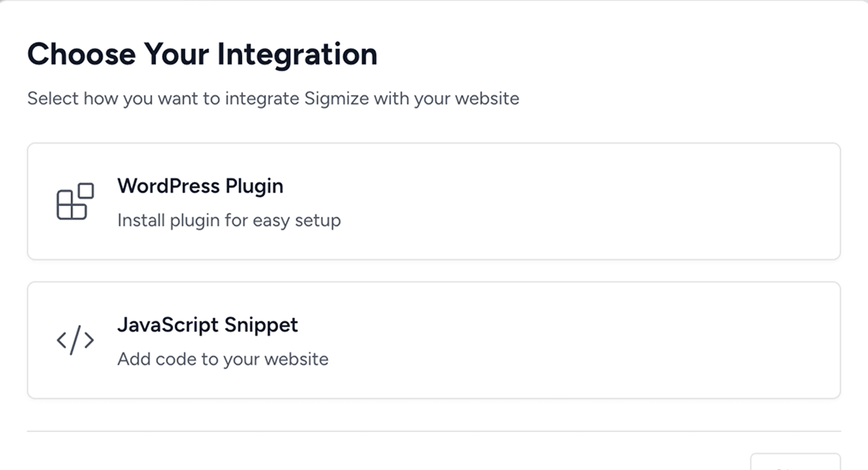The image size is (868, 470).
Task: Click empty space inside the WordPress Plugin card
Action: point(595,202)
